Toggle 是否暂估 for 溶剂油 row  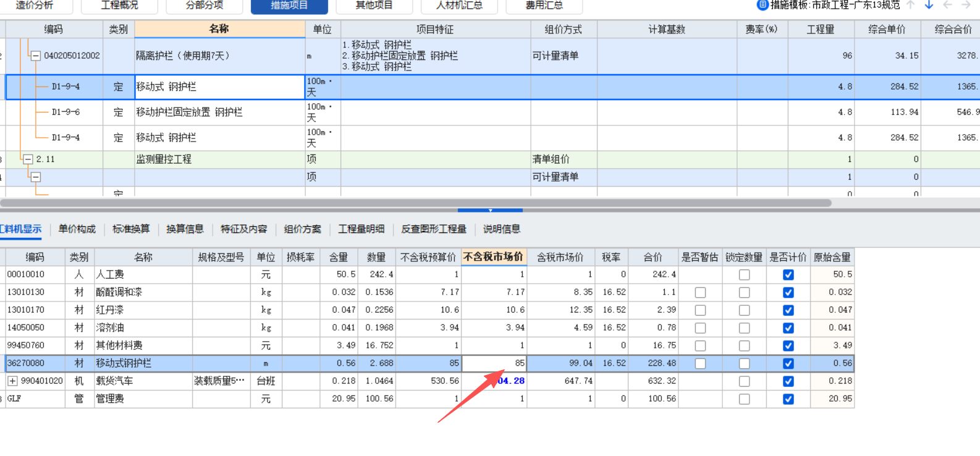pyautogui.click(x=700, y=328)
